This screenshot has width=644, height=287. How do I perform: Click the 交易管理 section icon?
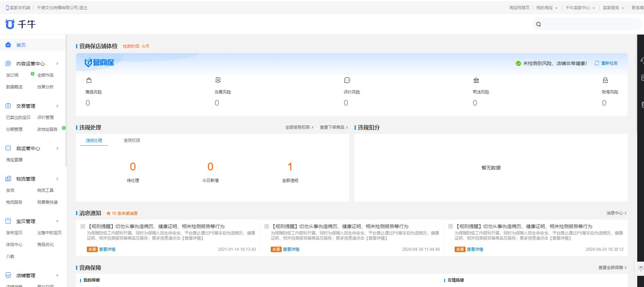tap(8, 106)
